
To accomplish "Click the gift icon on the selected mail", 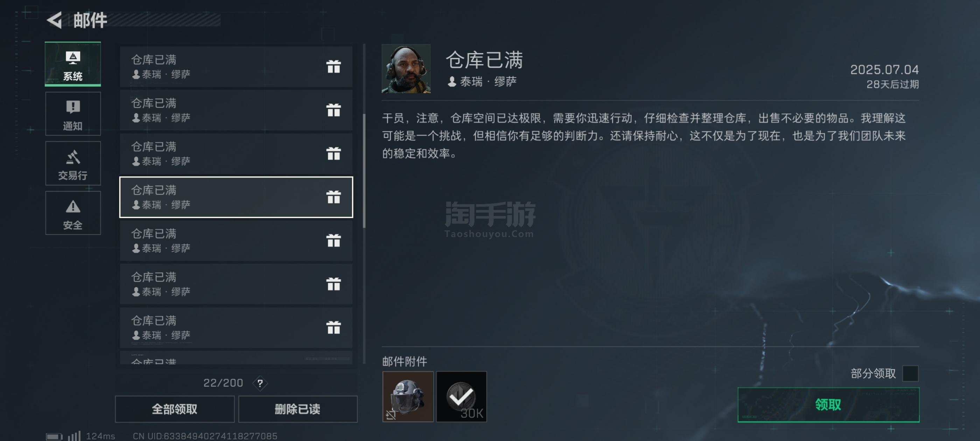I will tap(333, 197).
